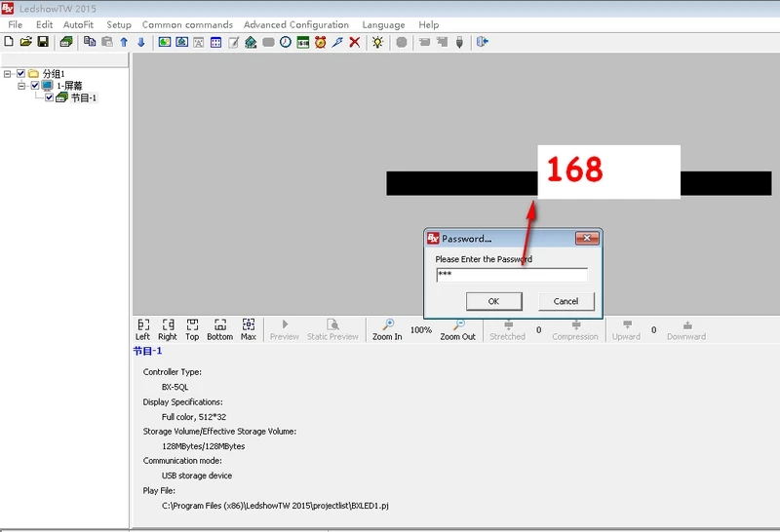
Task: Click the gray multi-screen send icon
Action: 443,42
